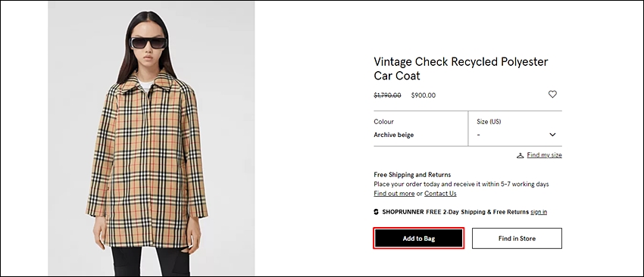644x277 pixels.
Task: Click the Free Shipping and Returns heading
Action: tap(412, 175)
